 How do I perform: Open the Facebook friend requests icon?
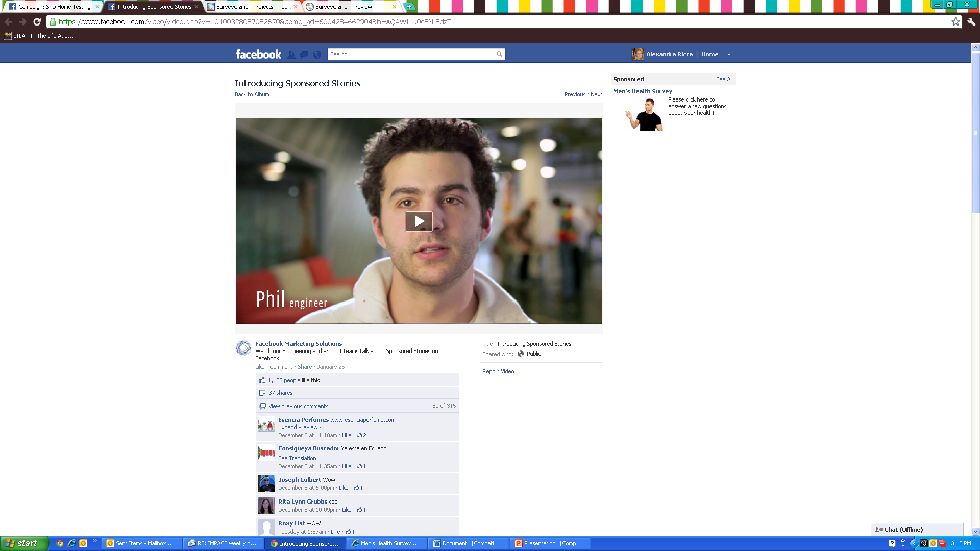[291, 55]
